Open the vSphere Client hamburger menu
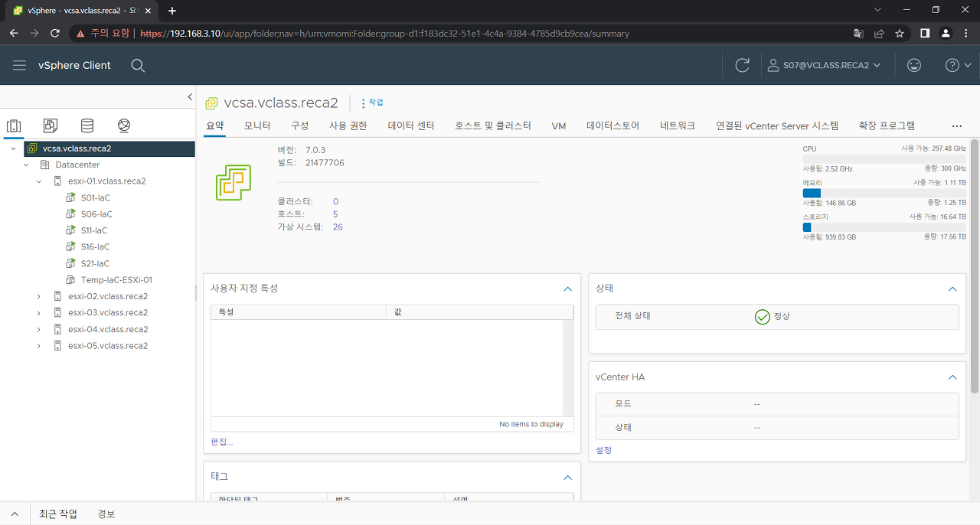Screen dimensions: 980x525 [x=19, y=66]
